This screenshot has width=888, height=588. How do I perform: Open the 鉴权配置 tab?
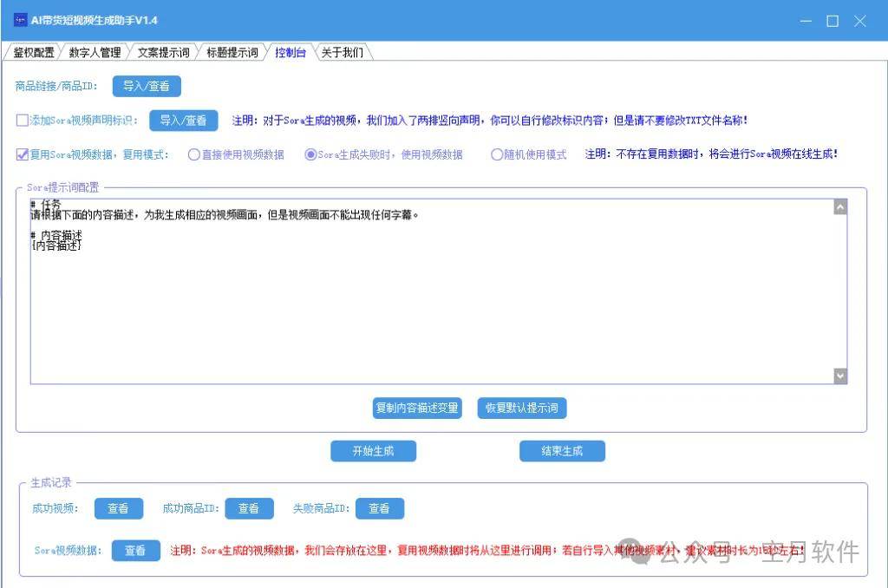coord(34,53)
